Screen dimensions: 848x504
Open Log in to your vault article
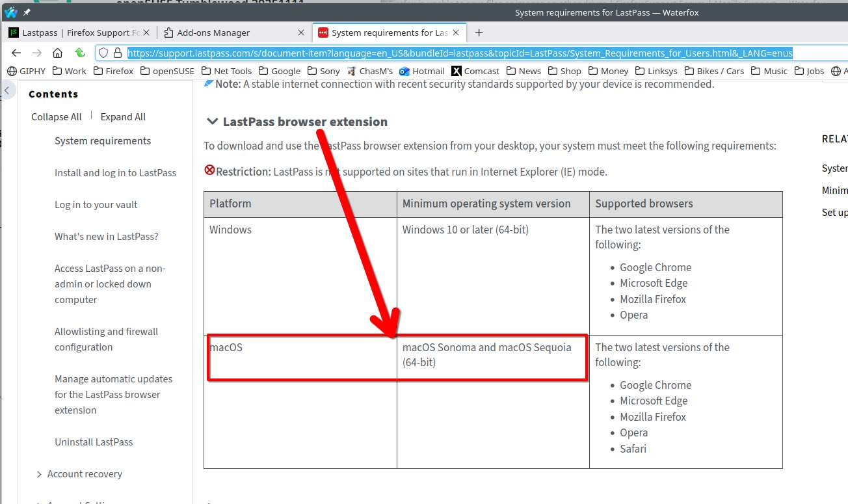coord(96,205)
